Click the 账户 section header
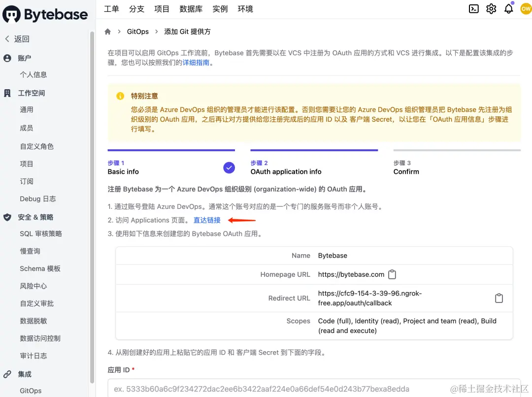Screen dimensions: 532x397 tap(25, 58)
